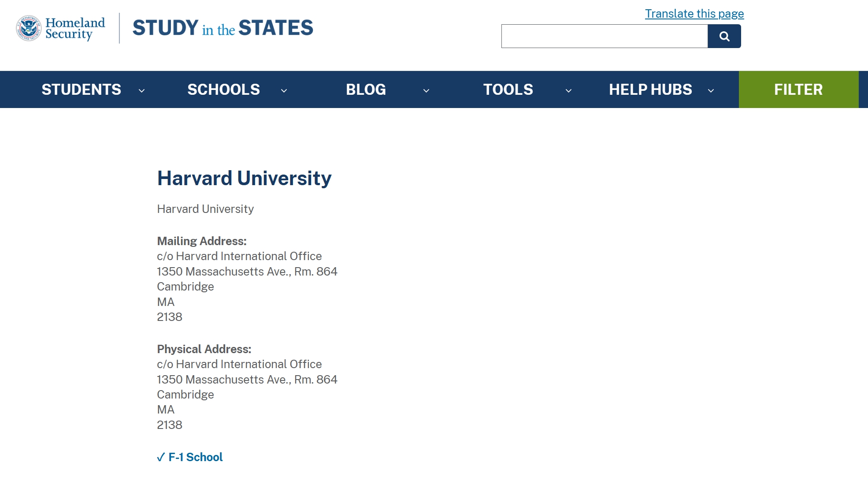The image size is (868, 477).
Task: Click the Harvard University page heading
Action: [x=244, y=178]
